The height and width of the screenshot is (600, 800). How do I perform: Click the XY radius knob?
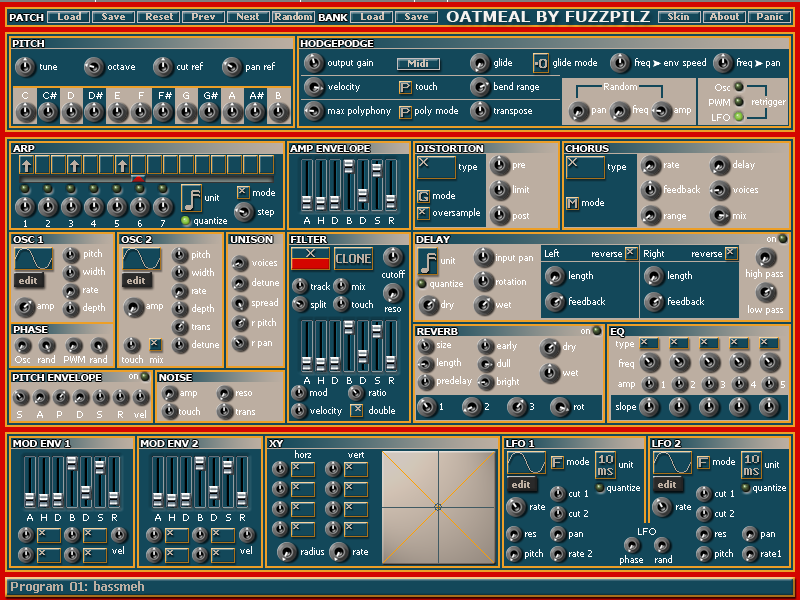coord(288,552)
